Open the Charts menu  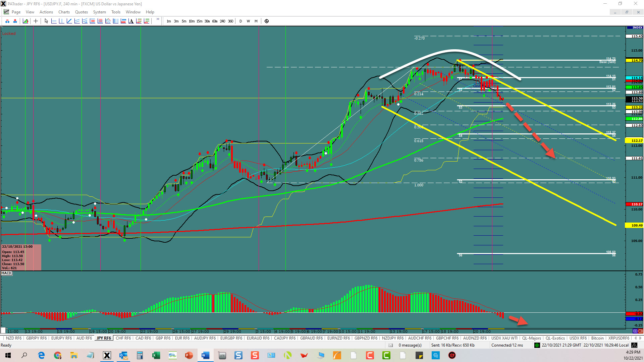64,12
